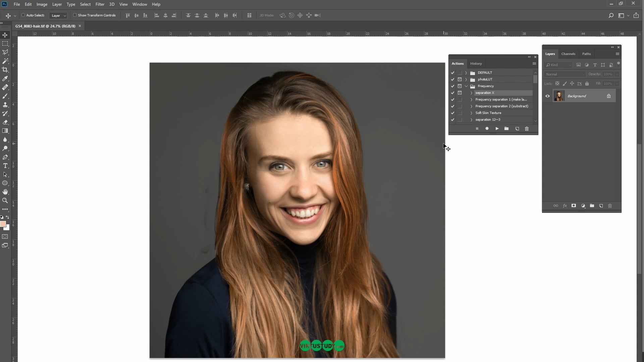Create new fill or adjustment layer
This screenshot has height=362, width=644.
583,206
